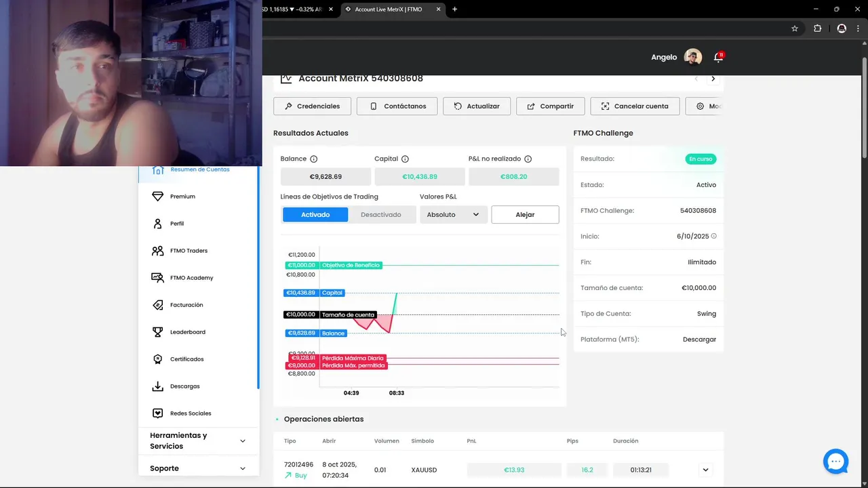Viewport: 868px width, 488px height.
Task: Click the P&L no realizado info icon
Action: coord(528,159)
